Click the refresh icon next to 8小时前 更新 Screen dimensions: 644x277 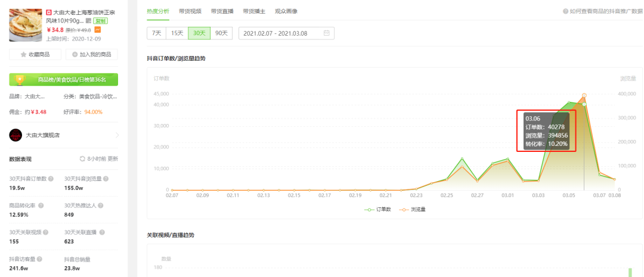[82, 159]
